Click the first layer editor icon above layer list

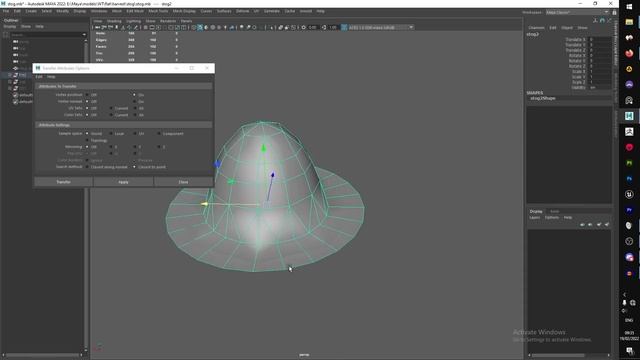(582, 224)
